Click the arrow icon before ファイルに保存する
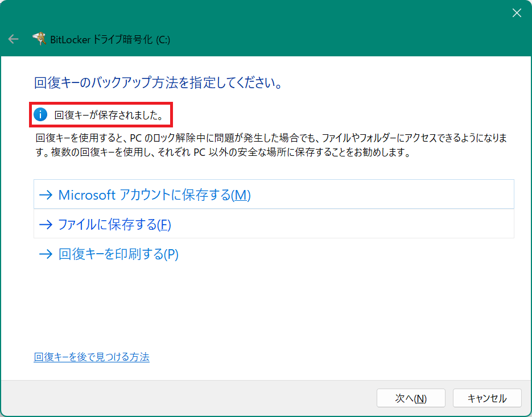The height and width of the screenshot is (417, 532). (46, 225)
